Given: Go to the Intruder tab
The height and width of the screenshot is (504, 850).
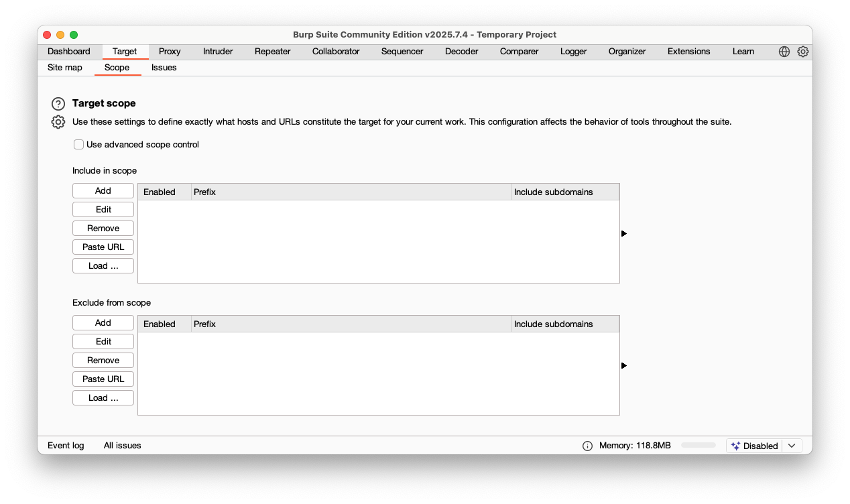Looking at the screenshot, I should [218, 52].
